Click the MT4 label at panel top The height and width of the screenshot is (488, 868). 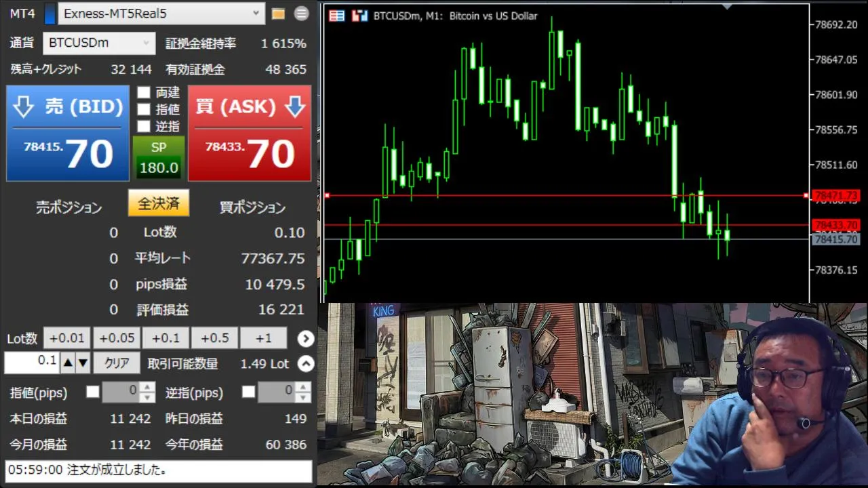tap(24, 13)
